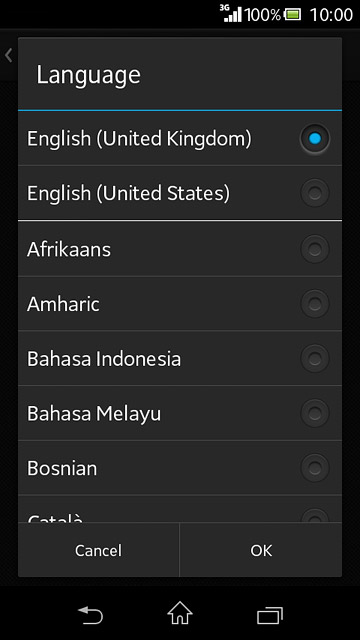Choose the Amharic radio button

(315, 304)
